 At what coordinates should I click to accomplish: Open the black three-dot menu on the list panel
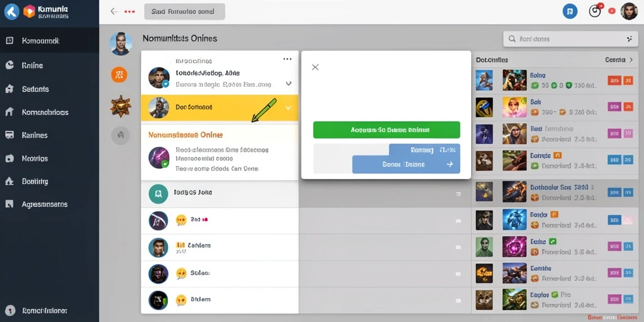point(287,59)
